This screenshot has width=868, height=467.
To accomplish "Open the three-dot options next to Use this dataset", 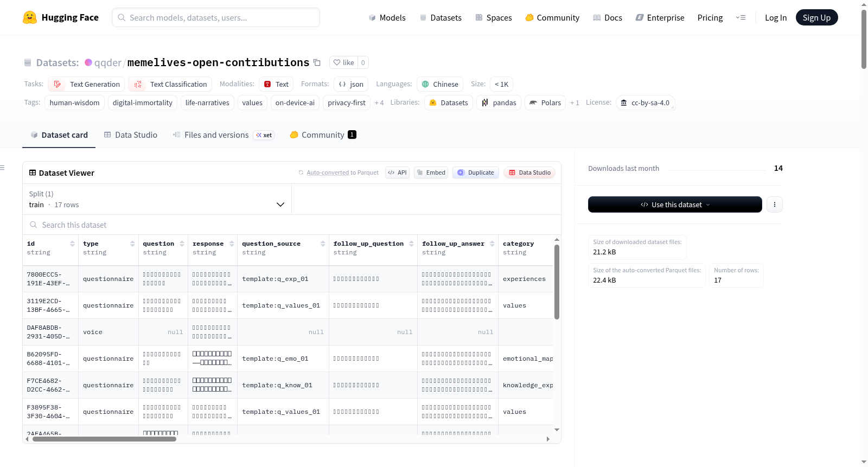I will tap(775, 204).
